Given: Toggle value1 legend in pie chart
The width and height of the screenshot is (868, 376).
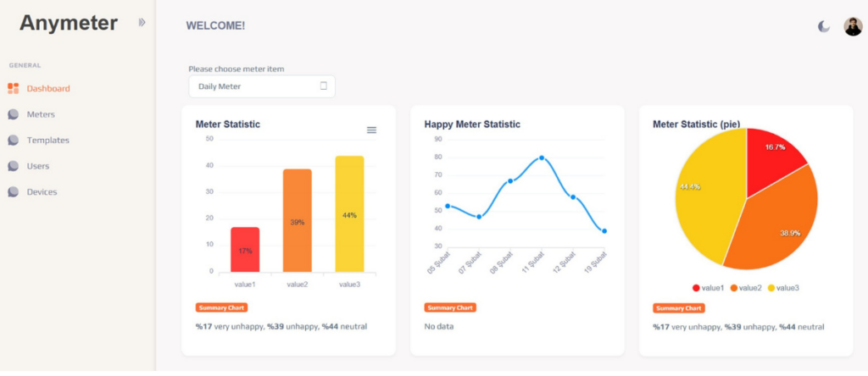Looking at the screenshot, I should click(x=707, y=288).
